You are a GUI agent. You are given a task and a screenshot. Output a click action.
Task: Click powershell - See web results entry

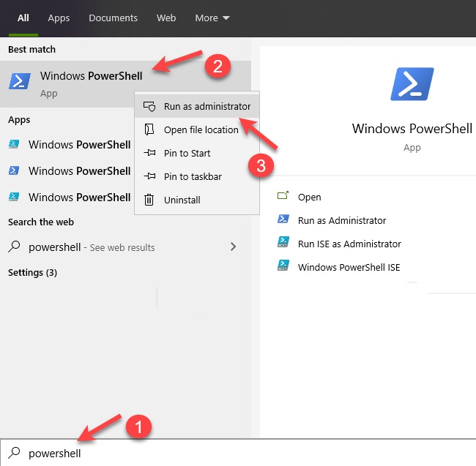(125, 247)
